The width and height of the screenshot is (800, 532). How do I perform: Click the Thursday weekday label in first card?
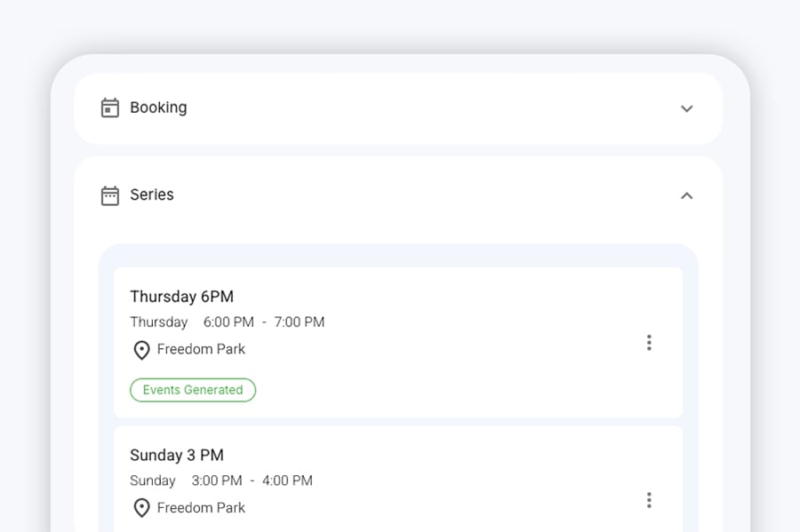(159, 322)
